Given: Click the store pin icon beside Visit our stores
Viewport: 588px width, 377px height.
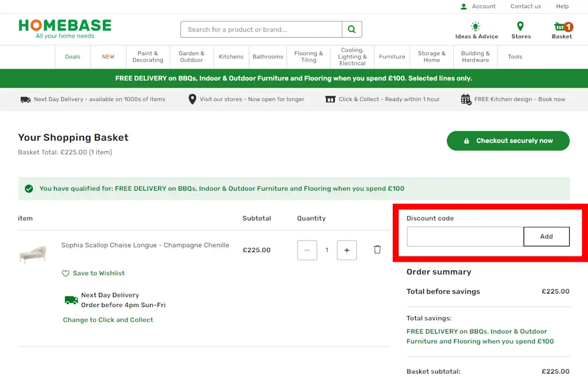Looking at the screenshot, I should (x=192, y=99).
